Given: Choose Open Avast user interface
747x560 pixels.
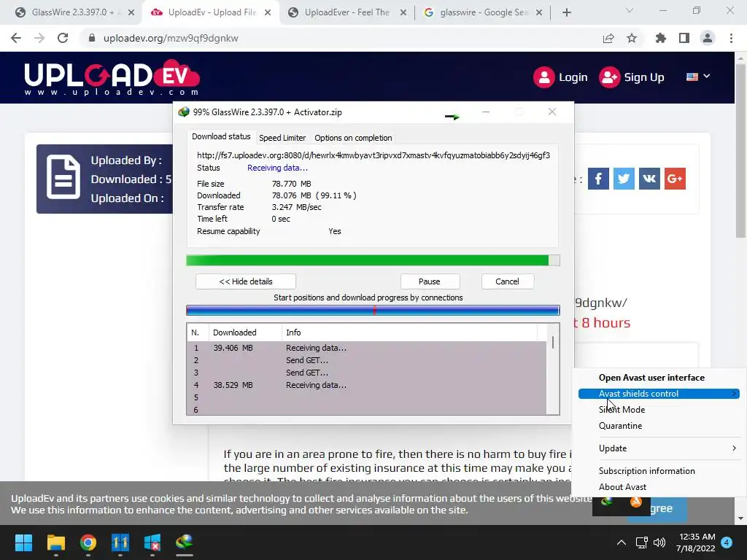Looking at the screenshot, I should [651, 378].
